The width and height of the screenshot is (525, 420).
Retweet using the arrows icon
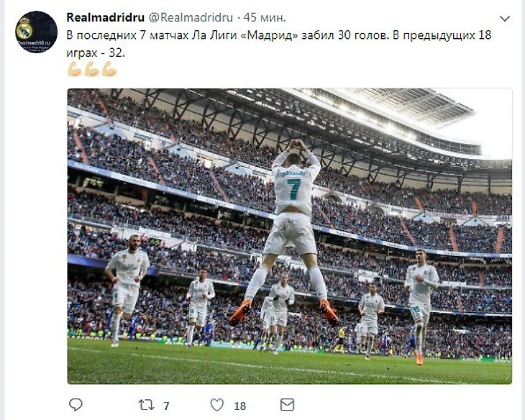(x=146, y=406)
